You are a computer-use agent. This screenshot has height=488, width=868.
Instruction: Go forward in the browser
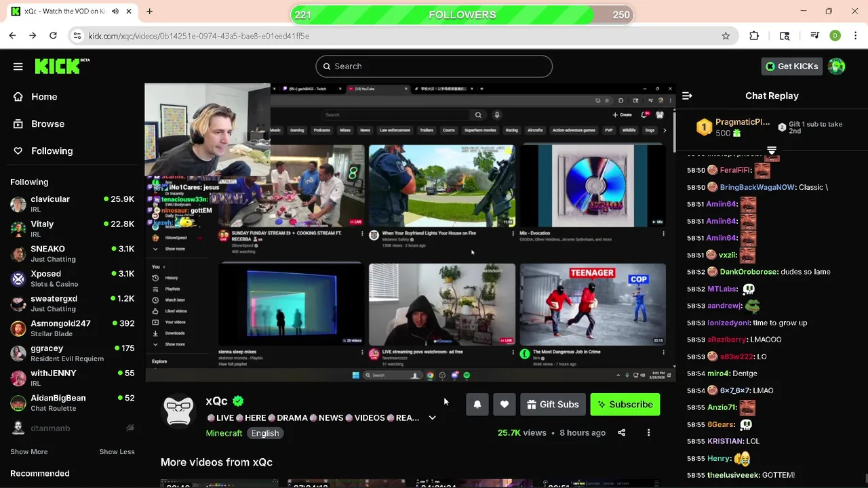point(33,36)
